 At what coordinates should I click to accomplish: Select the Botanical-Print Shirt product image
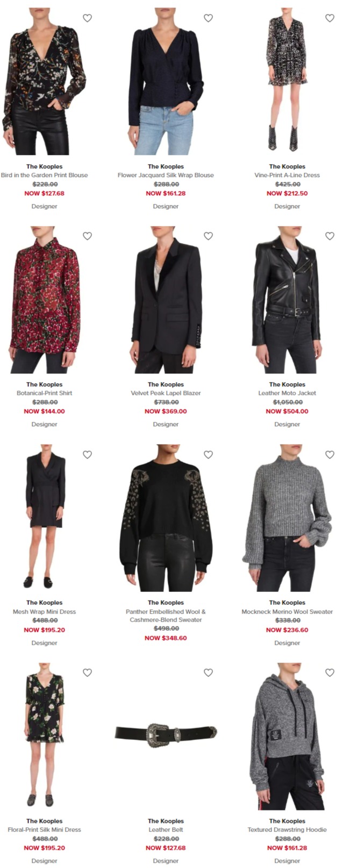pyautogui.click(x=45, y=300)
